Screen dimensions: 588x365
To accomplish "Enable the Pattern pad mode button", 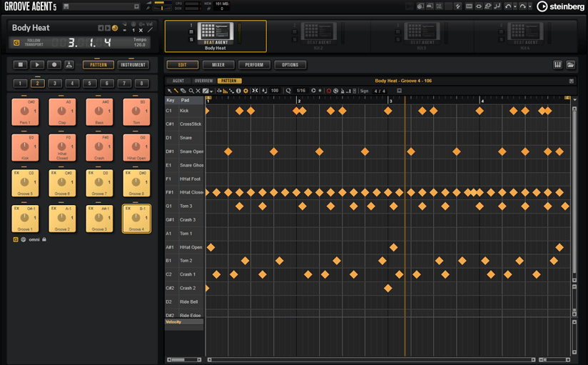I will (x=98, y=65).
